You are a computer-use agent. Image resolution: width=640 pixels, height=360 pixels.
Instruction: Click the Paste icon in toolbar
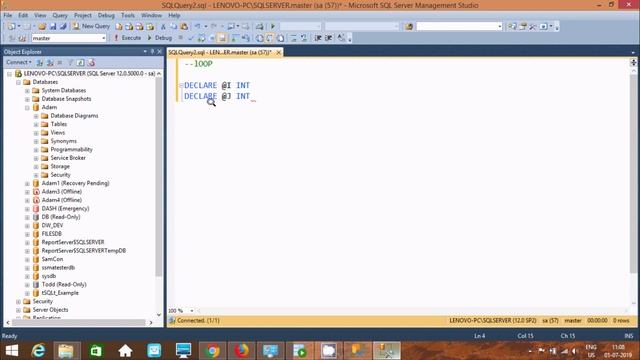click(x=184, y=27)
